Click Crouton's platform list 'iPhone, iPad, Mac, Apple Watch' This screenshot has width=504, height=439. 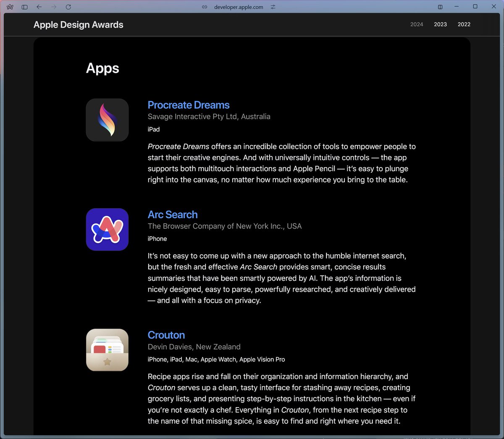pos(216,360)
